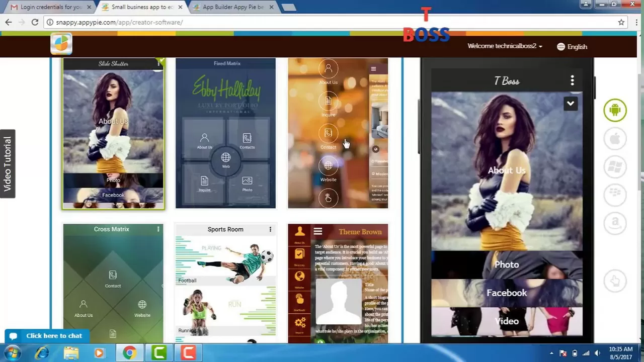
Task: Click the 'Click here to chat' button
Action: click(47, 336)
